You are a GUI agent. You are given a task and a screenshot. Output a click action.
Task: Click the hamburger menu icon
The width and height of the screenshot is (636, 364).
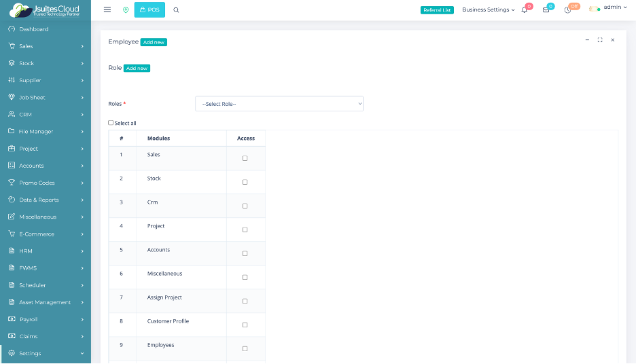click(x=107, y=10)
